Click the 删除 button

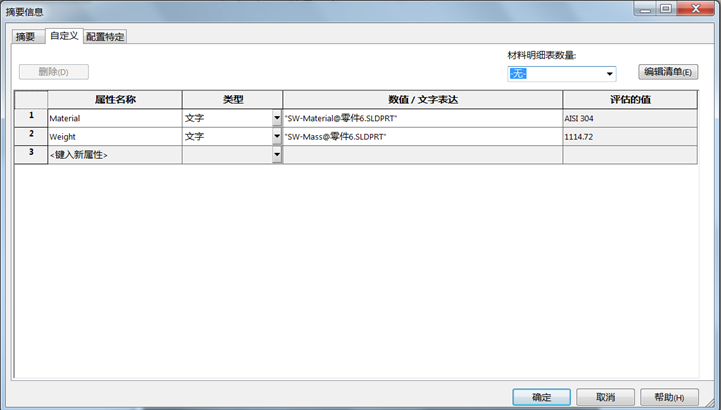coord(54,72)
